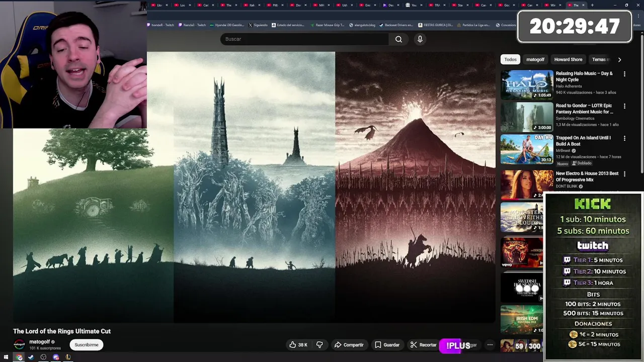Open New Electro & House 2013 thumbnail
The width and height of the screenshot is (644, 362).
tap(527, 185)
